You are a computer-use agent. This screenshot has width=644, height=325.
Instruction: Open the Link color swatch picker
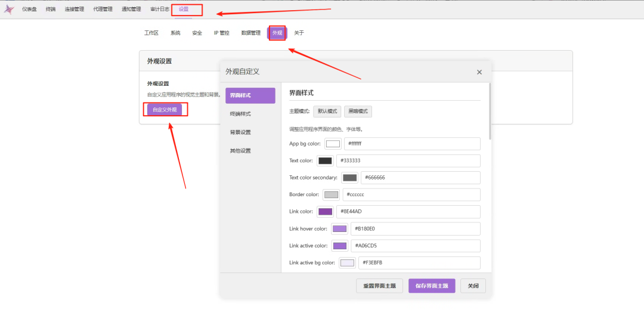pos(325,212)
